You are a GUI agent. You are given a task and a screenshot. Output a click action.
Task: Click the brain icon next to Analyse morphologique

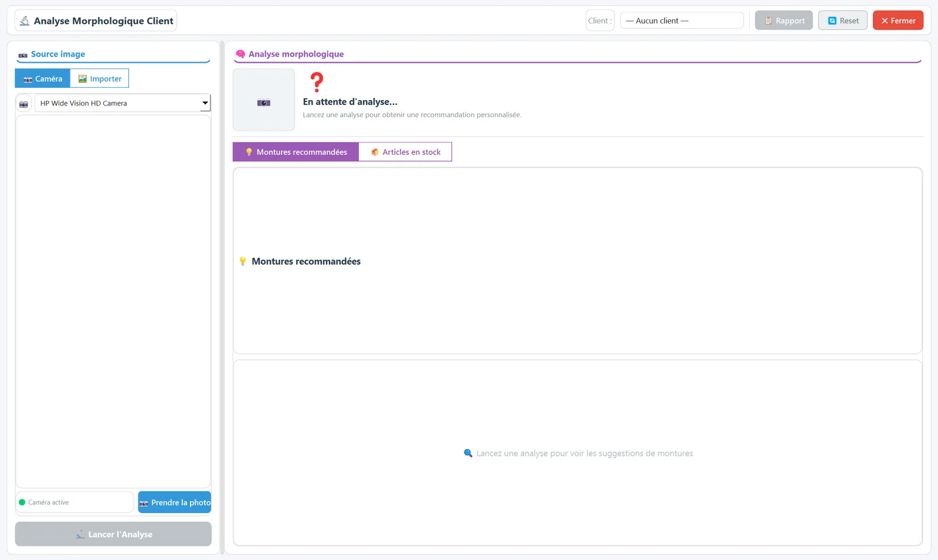(x=240, y=54)
